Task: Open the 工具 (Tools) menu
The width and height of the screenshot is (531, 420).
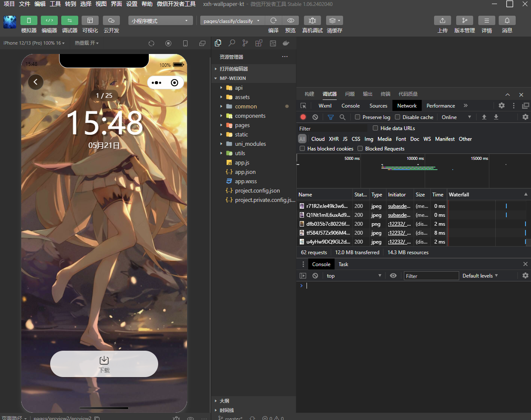Action: pos(55,4)
